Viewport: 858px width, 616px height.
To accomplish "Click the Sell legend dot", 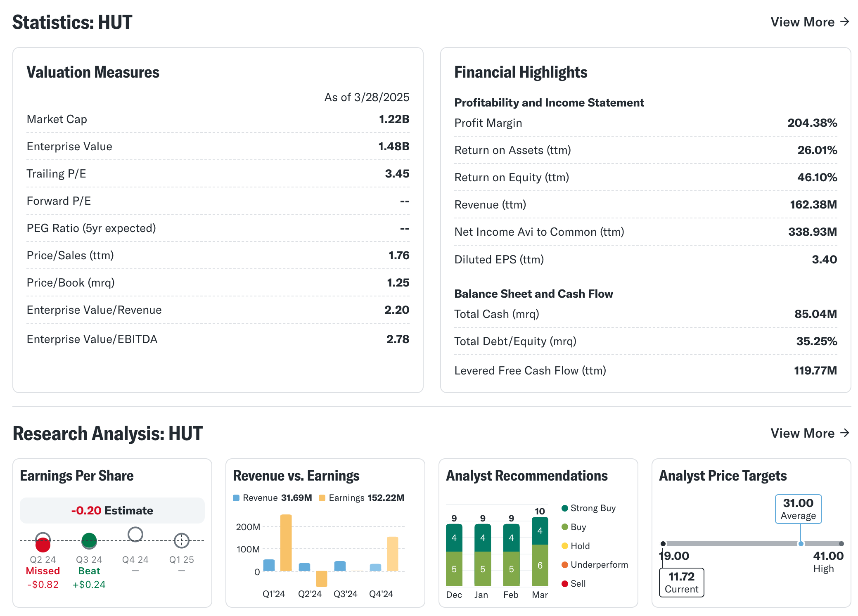I will pyautogui.click(x=565, y=584).
